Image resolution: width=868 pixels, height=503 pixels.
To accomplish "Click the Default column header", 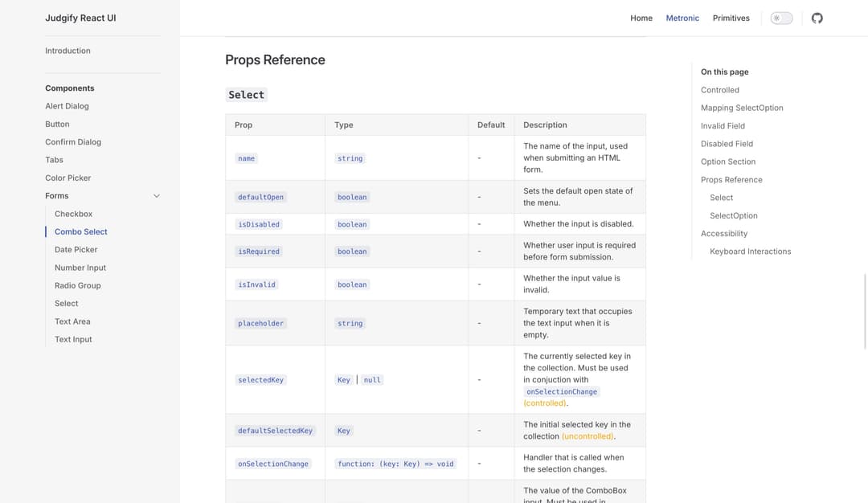I will [x=491, y=125].
